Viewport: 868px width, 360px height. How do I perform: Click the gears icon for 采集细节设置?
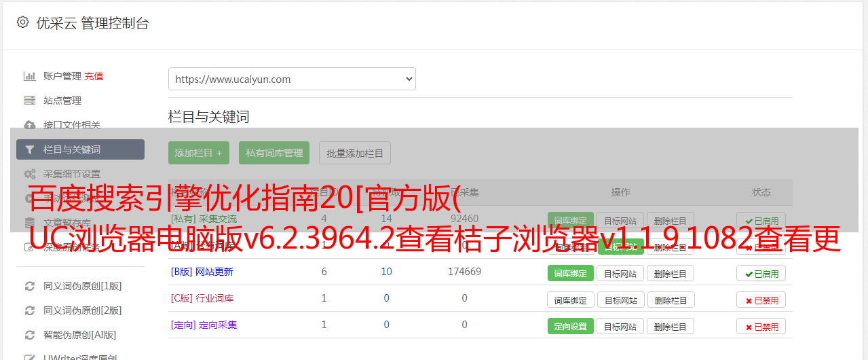(x=29, y=174)
